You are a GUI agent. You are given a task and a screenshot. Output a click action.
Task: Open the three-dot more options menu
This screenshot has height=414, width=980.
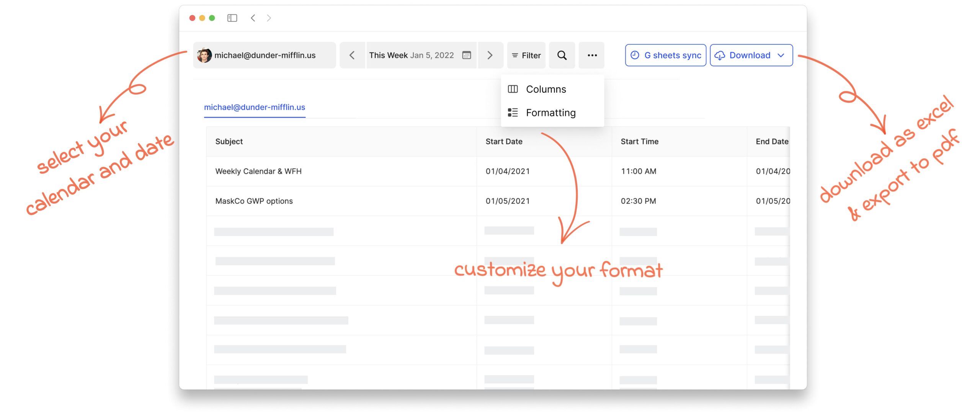[592, 55]
